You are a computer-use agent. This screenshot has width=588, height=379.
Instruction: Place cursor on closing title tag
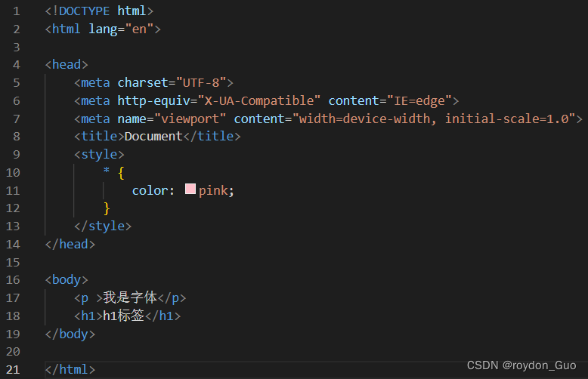click(x=212, y=137)
